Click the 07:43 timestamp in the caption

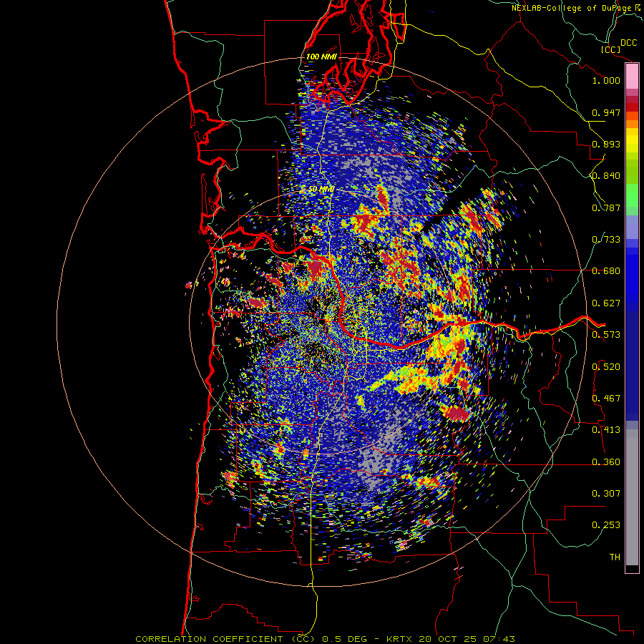pos(499,639)
